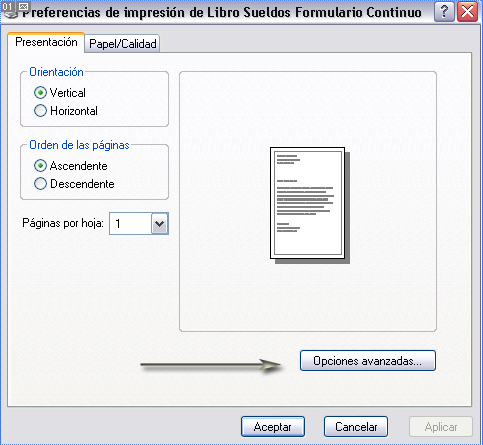Dismiss the dialog with Cancelar
Image resolution: width=483 pixels, height=445 pixels.
pos(356,427)
